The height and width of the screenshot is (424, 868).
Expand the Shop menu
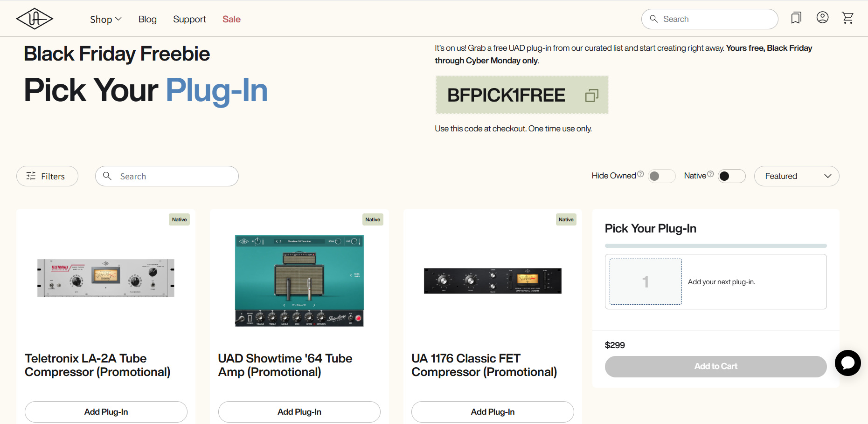click(105, 19)
